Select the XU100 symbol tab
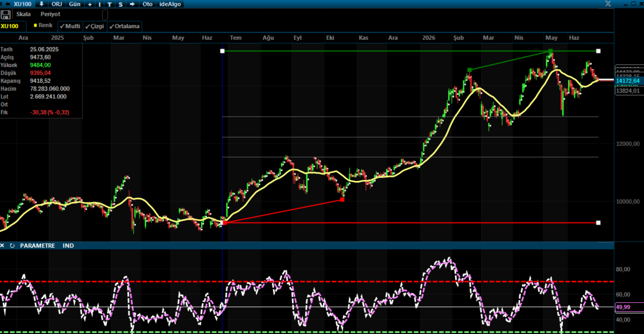This screenshot has height=334, width=644. tap(9, 26)
